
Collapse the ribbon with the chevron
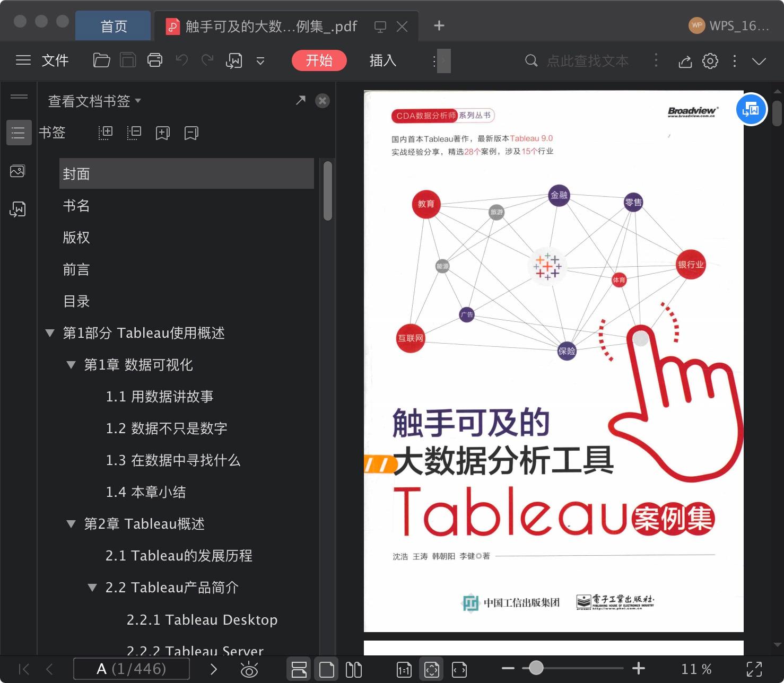tap(759, 61)
